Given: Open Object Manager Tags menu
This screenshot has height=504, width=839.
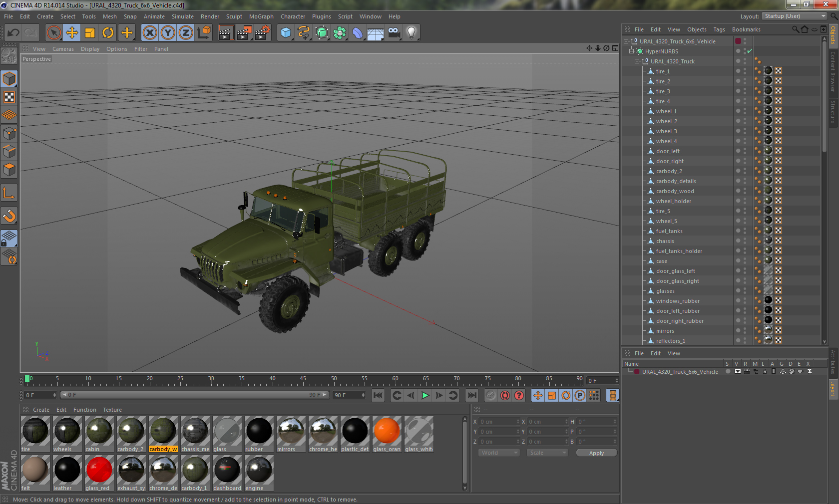Looking at the screenshot, I should point(719,29).
